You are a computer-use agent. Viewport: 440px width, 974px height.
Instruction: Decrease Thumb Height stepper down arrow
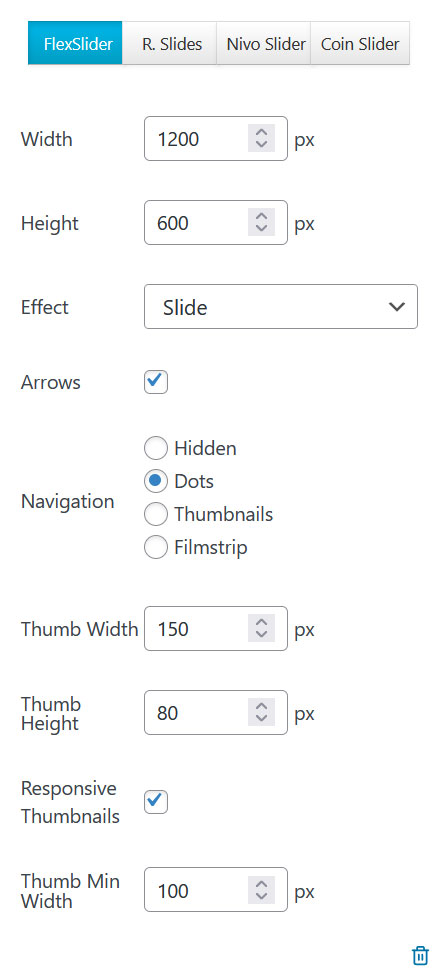(x=262, y=719)
